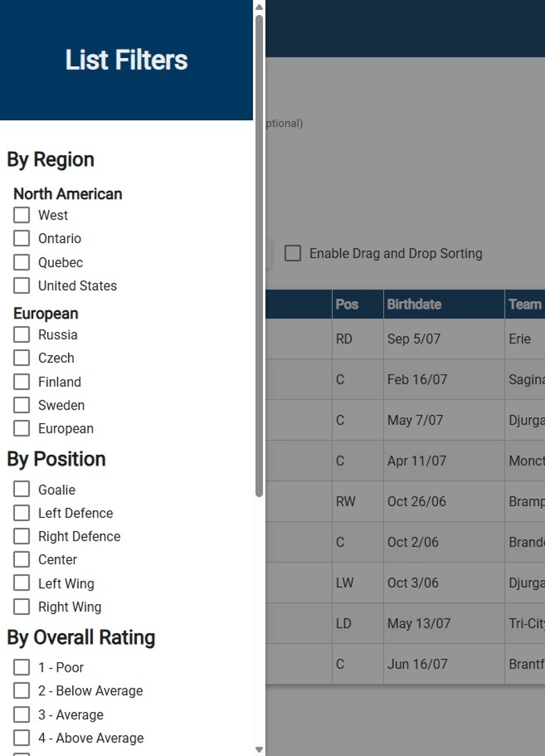Select the Right Defence checkbox
The width and height of the screenshot is (545, 756).
[21, 536]
